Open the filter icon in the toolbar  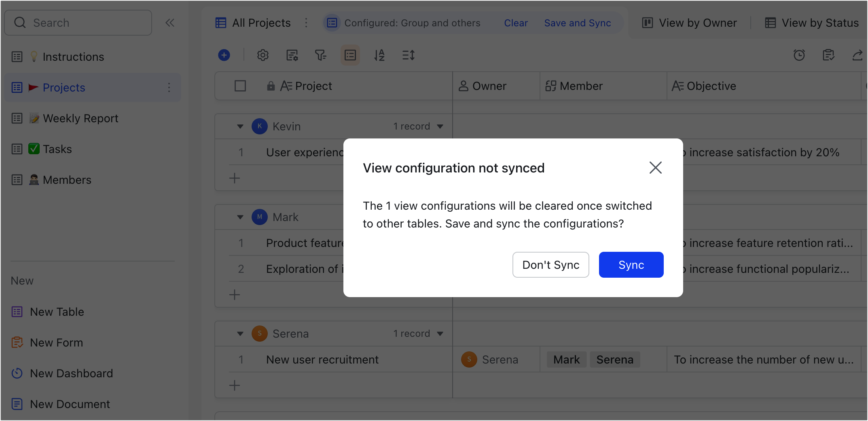coord(321,55)
